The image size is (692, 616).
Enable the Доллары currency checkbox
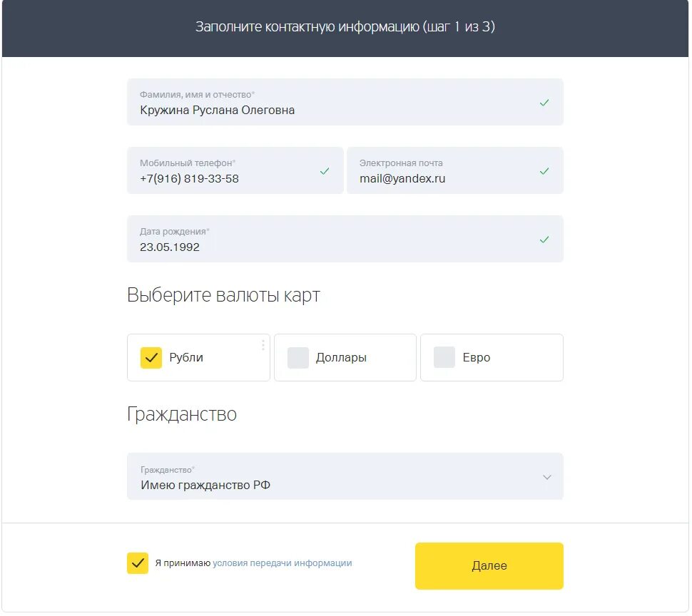tap(298, 357)
